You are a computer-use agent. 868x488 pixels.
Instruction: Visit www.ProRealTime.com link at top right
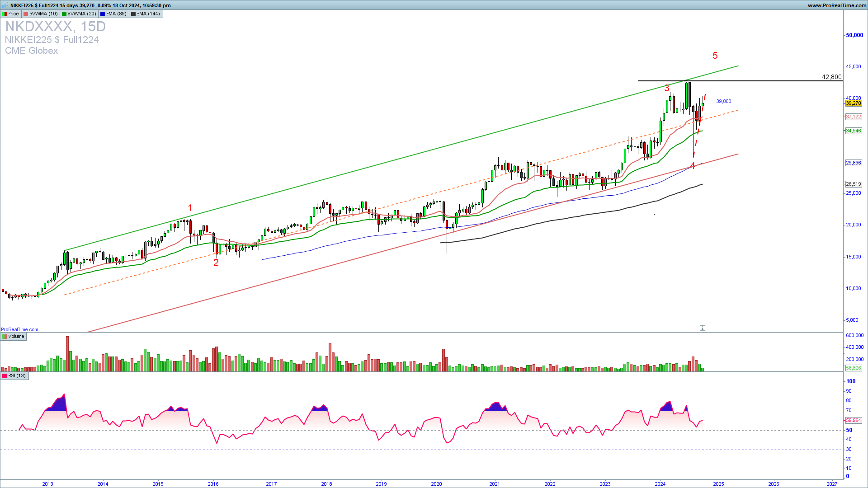[837, 5]
